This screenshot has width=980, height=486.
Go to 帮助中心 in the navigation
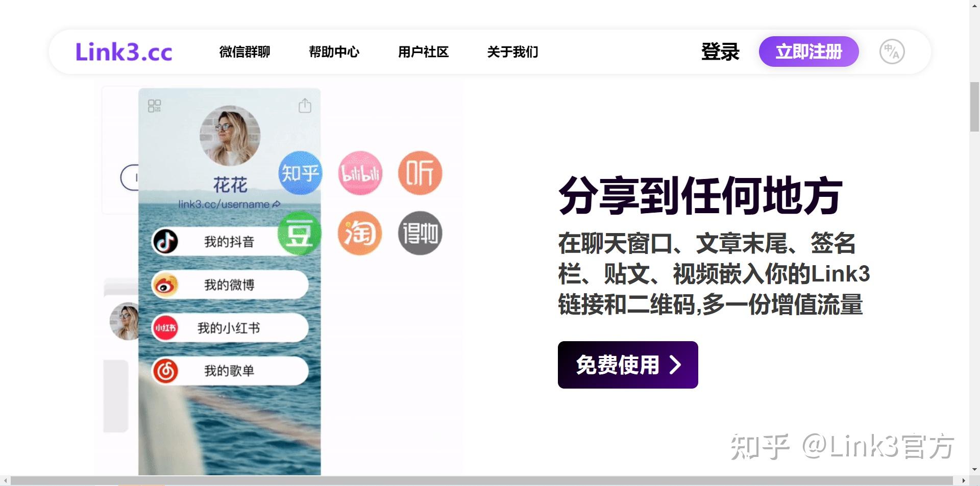334,52
